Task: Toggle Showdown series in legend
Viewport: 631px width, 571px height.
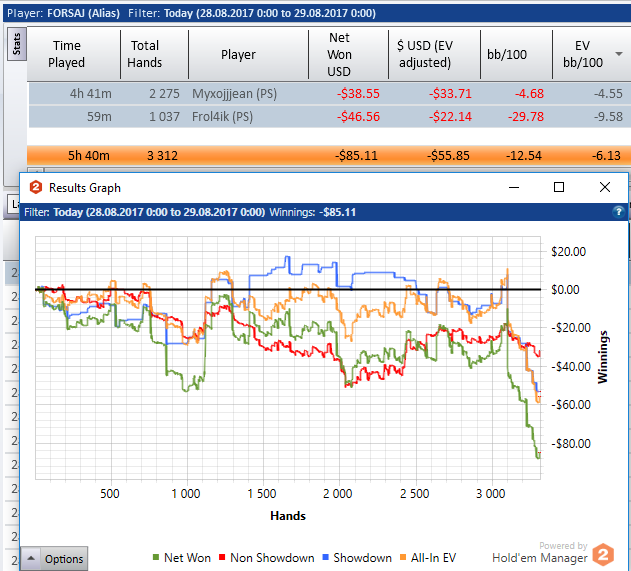Action: click(357, 558)
